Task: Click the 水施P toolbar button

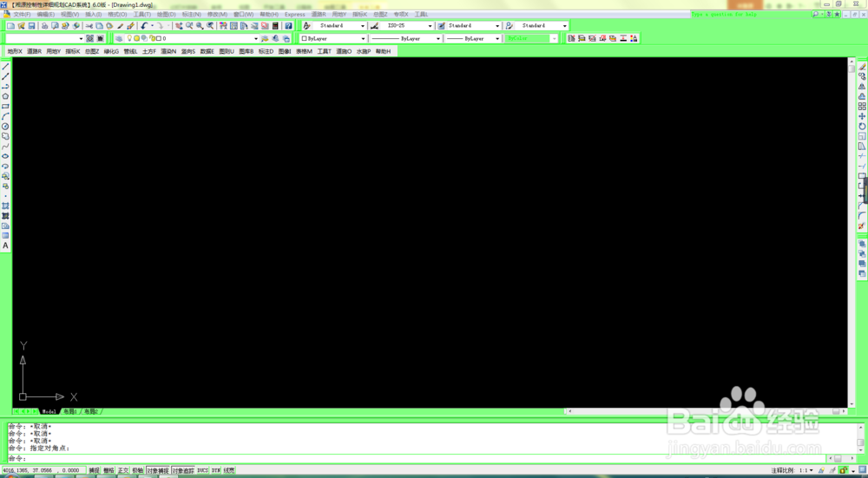Action: tap(363, 51)
